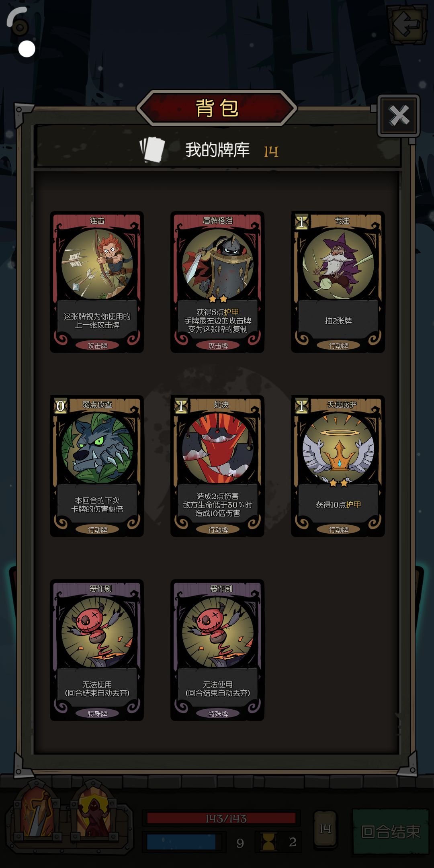Viewport: 434px width, 868px height.
Task: Tap the white card stack icon
Action: tap(152, 149)
